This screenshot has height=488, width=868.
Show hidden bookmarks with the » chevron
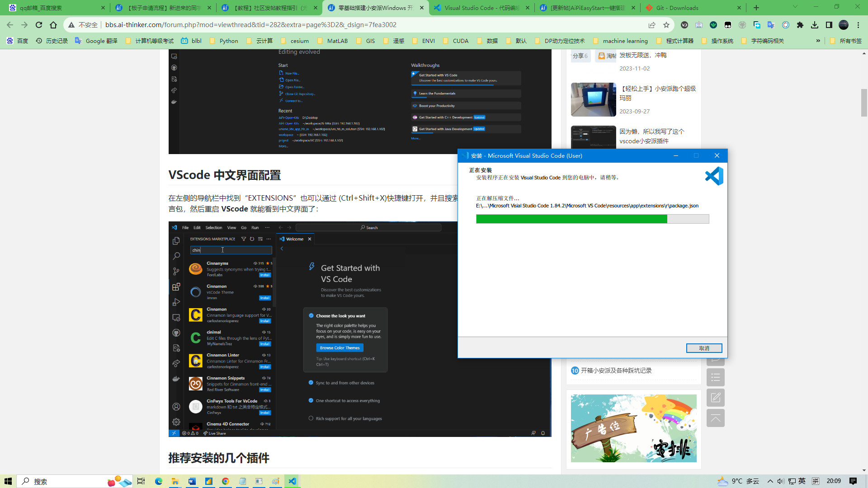(x=818, y=41)
